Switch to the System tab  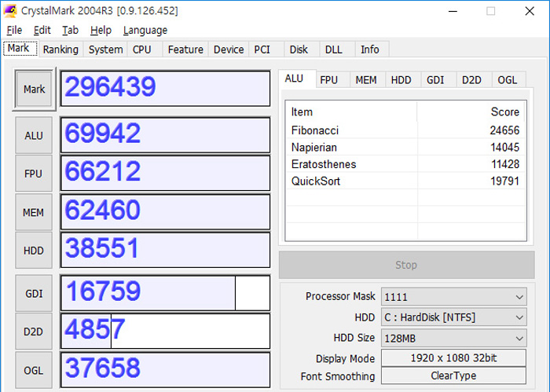(x=105, y=49)
